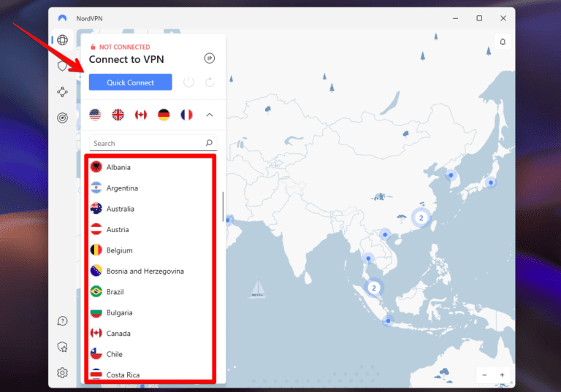
Task: Minimize the NordVPN window
Action: (x=456, y=18)
